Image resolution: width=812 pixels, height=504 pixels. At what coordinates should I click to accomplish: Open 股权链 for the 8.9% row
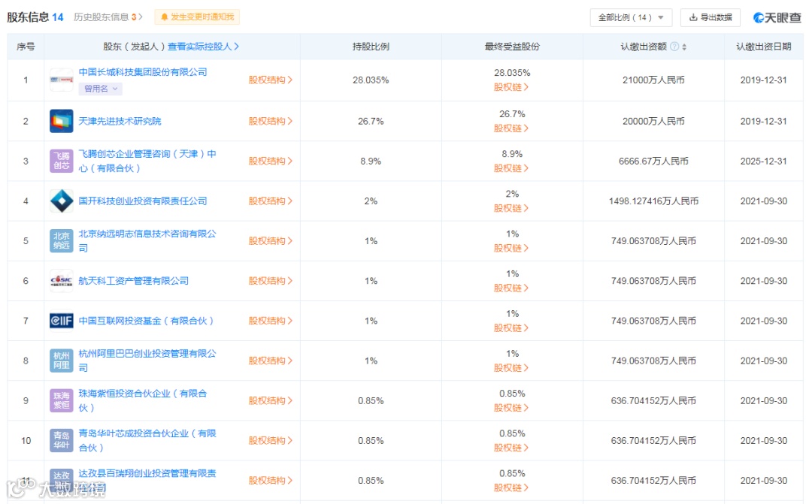(511, 168)
